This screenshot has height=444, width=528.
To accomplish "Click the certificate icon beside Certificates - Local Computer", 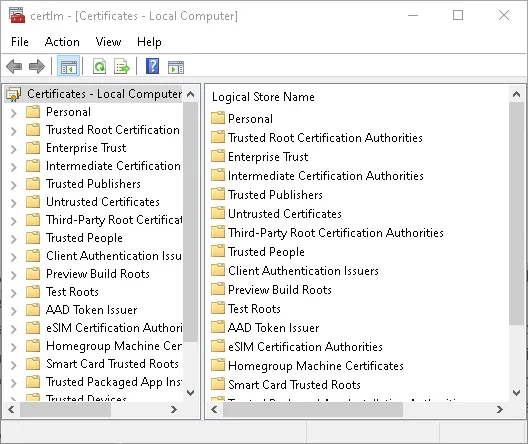I will click(14, 94).
